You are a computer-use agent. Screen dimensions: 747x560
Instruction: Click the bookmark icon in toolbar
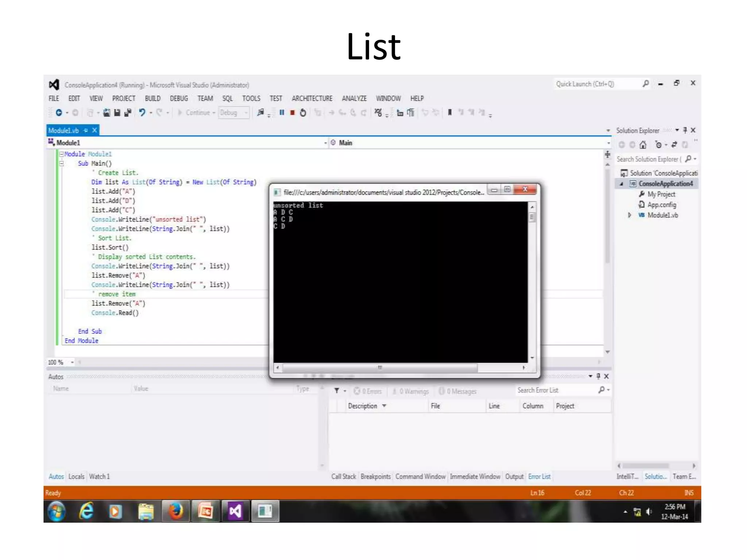(450, 112)
